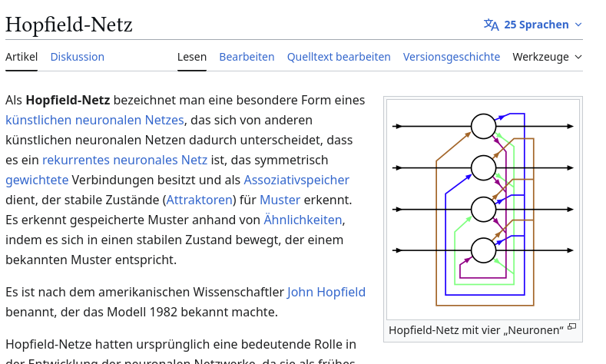Click the enlarge icon beside the image caption
The width and height of the screenshot is (606, 364).
(572, 327)
